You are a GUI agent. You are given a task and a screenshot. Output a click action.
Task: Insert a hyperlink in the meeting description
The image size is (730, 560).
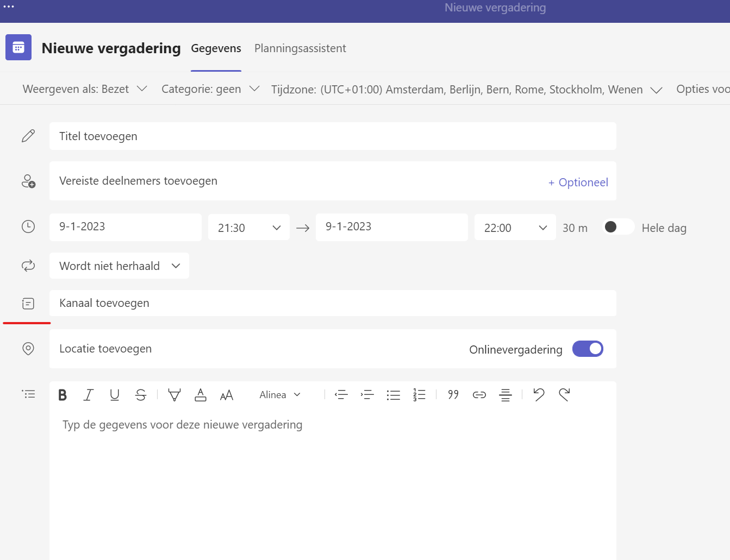click(x=479, y=395)
